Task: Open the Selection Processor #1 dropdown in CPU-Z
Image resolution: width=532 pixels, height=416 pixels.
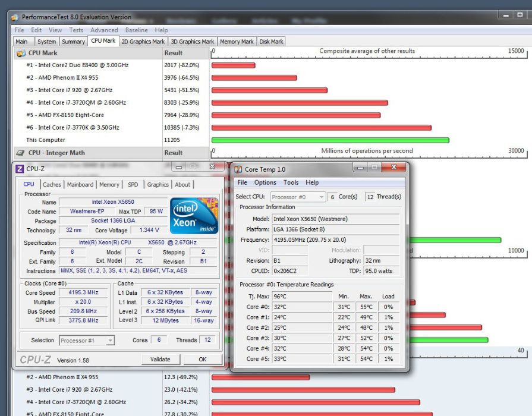Action: [x=87, y=341]
